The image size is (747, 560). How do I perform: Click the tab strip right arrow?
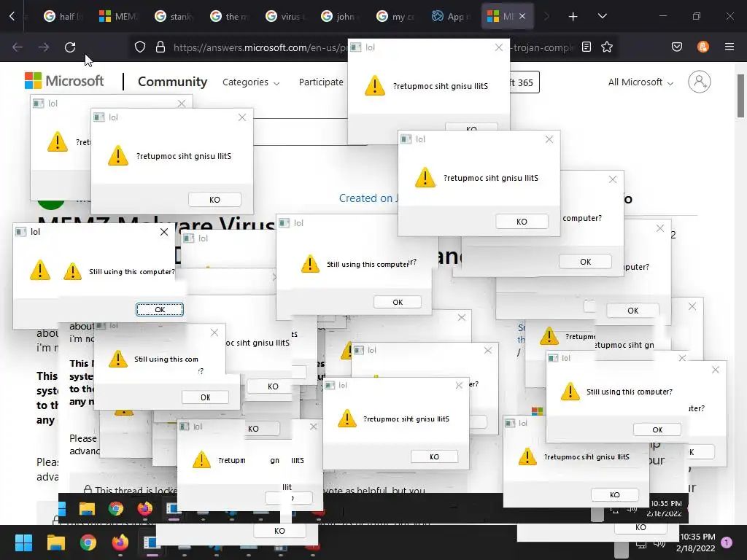click(546, 17)
